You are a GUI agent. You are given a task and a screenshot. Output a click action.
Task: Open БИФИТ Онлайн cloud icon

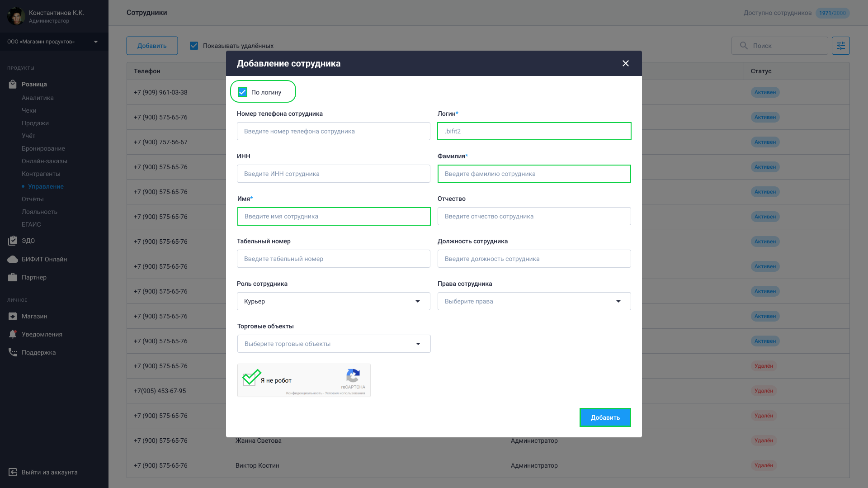coord(13,259)
